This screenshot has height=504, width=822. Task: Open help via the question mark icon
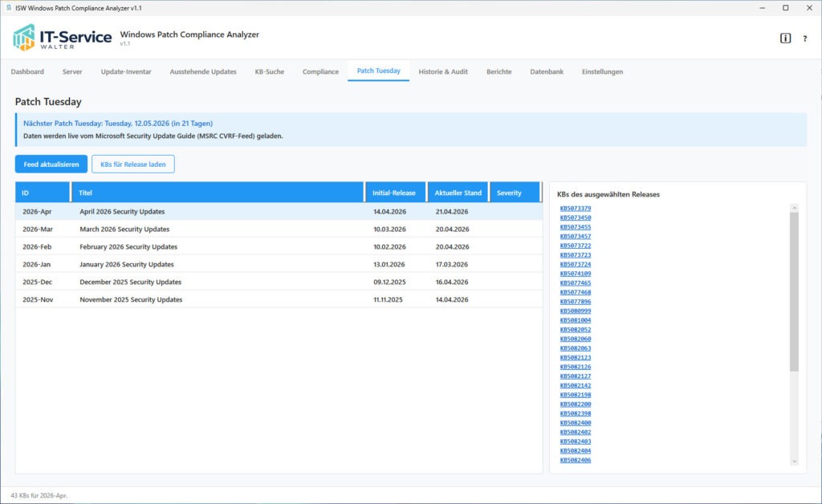pos(805,37)
